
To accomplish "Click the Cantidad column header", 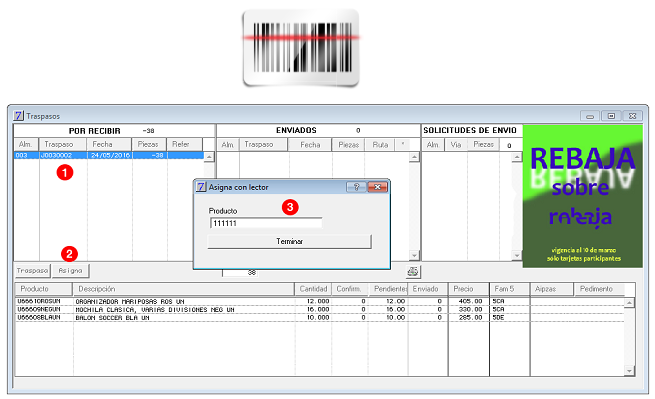I will 313,289.
